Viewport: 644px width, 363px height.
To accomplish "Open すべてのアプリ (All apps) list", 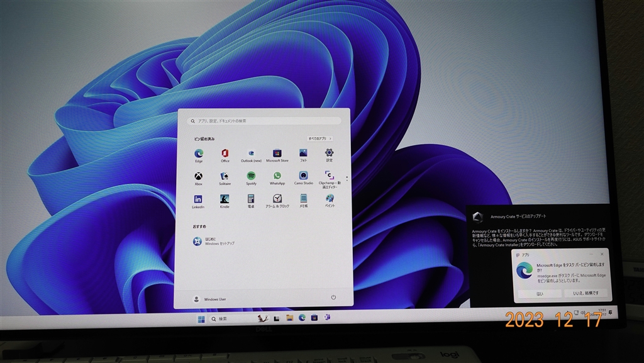I will point(319,139).
